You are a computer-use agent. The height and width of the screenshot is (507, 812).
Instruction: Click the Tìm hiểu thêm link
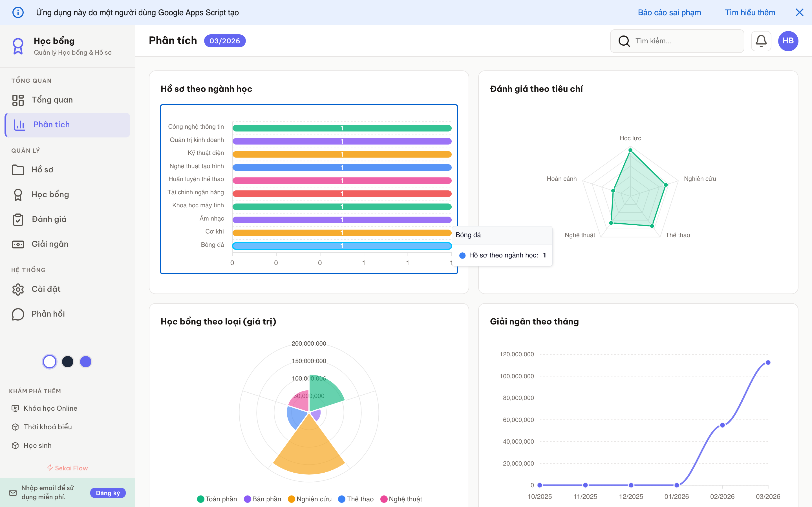click(x=750, y=12)
